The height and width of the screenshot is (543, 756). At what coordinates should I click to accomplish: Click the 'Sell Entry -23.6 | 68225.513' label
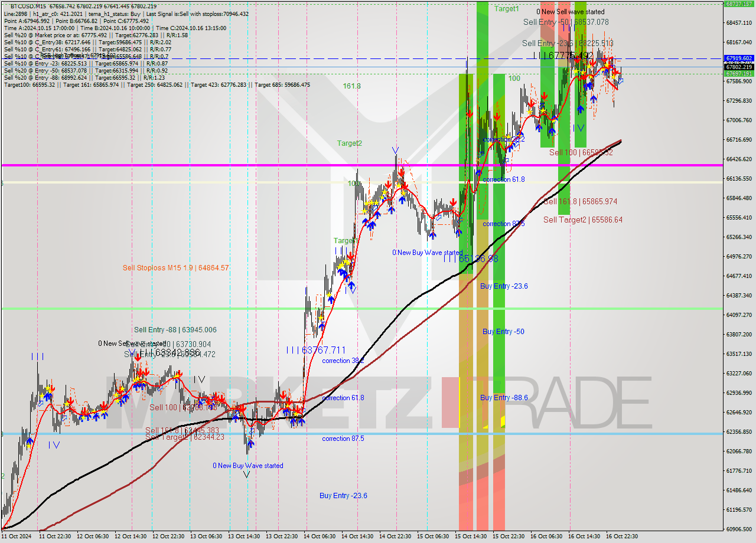568,43
